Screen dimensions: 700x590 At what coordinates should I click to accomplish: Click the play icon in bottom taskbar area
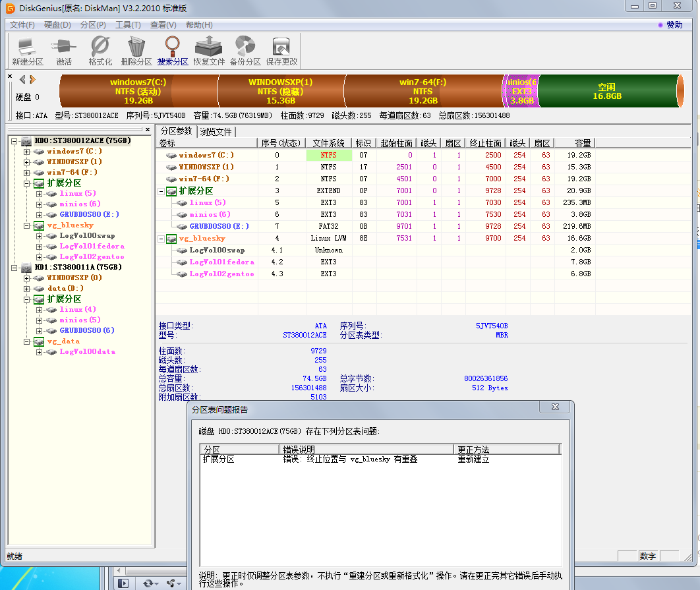pyautogui.click(x=123, y=583)
